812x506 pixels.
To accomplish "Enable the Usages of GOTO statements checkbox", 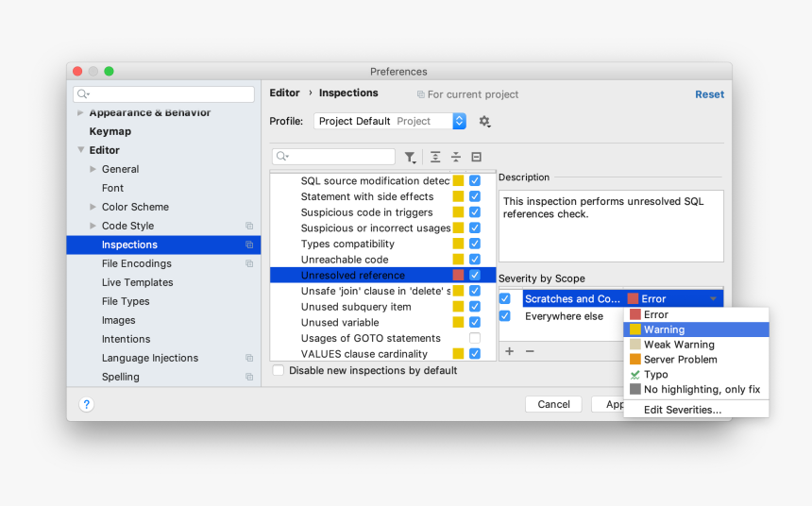I will [x=475, y=338].
